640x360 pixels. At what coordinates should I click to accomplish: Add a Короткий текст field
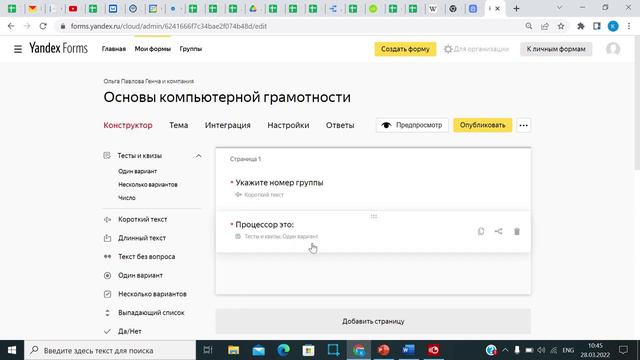point(142,220)
